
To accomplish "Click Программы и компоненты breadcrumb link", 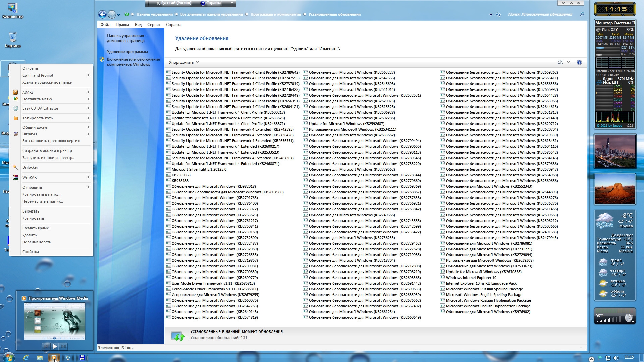I will pyautogui.click(x=275, y=14).
